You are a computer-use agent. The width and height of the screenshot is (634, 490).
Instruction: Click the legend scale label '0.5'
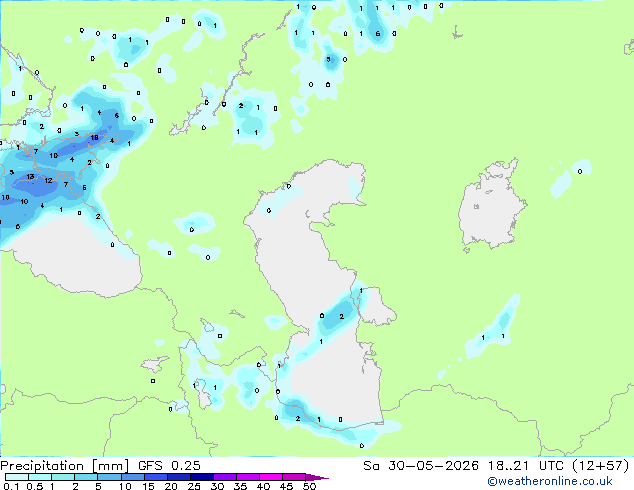[x=35, y=486]
